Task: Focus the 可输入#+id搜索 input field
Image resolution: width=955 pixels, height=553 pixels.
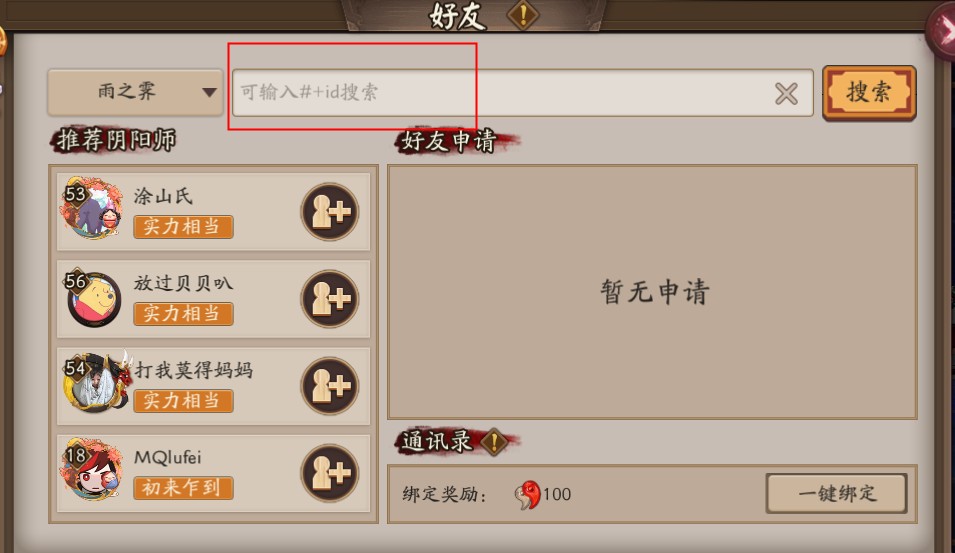Action: point(523,93)
